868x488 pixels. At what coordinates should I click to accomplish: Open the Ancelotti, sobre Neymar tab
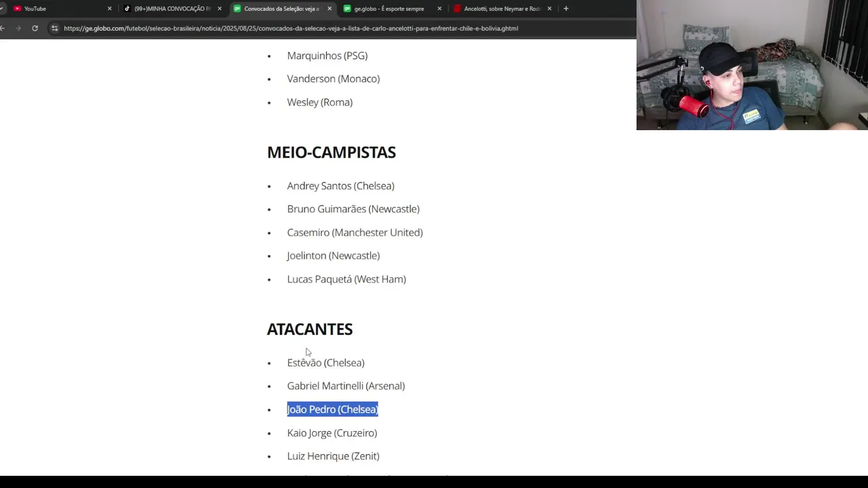tap(502, 9)
